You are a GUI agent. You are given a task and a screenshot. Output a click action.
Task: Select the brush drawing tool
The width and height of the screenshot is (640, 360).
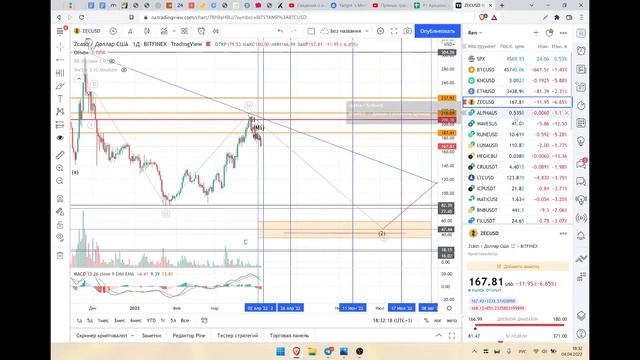[x=60, y=86]
